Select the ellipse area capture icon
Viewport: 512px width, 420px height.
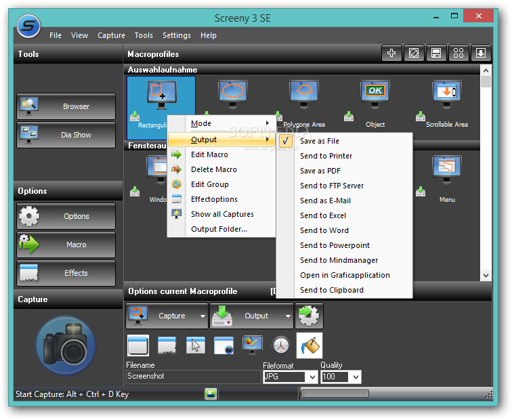click(232, 94)
